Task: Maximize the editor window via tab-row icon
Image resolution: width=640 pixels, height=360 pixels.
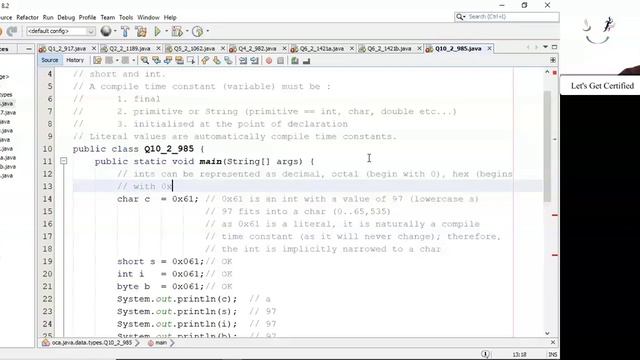Action: [x=554, y=47]
